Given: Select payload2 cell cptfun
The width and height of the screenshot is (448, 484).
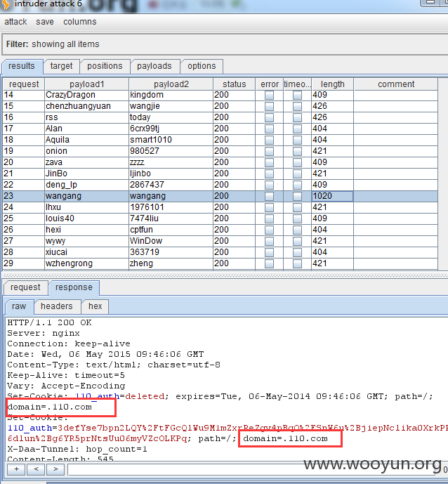Looking at the screenshot, I should (171, 230).
